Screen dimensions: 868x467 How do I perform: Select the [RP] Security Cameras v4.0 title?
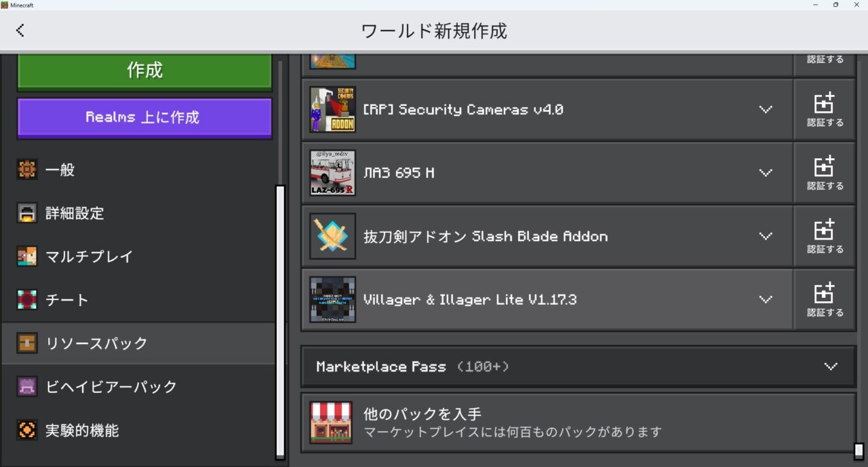[x=463, y=109]
